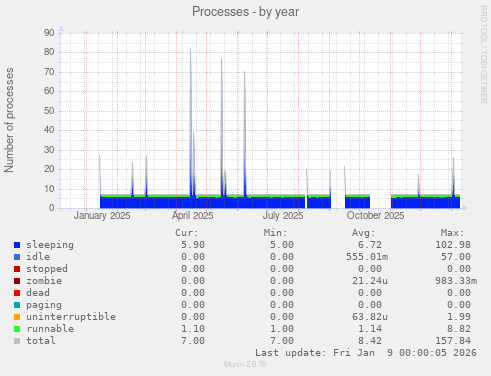Click the 70 y-axis tick label

tap(49, 72)
